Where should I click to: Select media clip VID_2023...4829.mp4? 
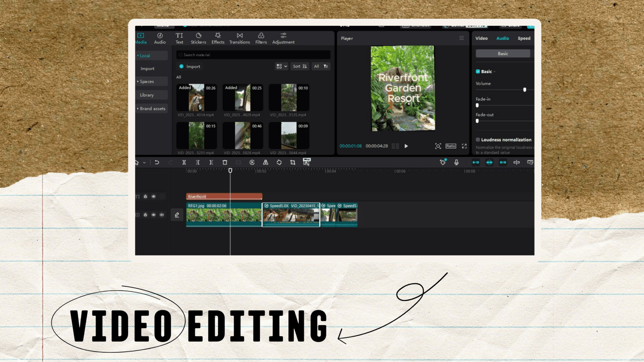pyautogui.click(x=243, y=98)
